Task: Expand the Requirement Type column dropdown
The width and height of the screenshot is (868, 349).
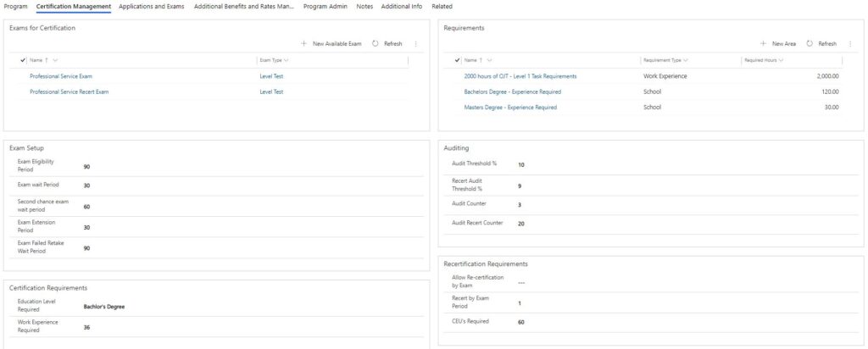Action: point(686,60)
